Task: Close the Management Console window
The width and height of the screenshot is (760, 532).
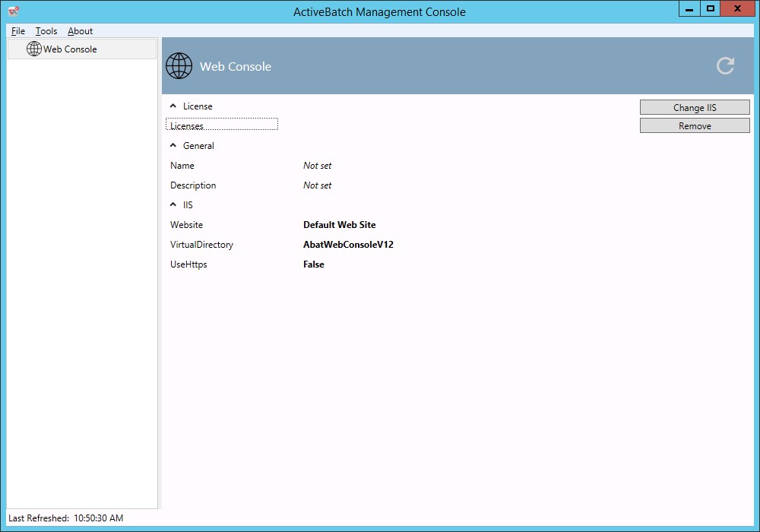Action: click(x=737, y=8)
